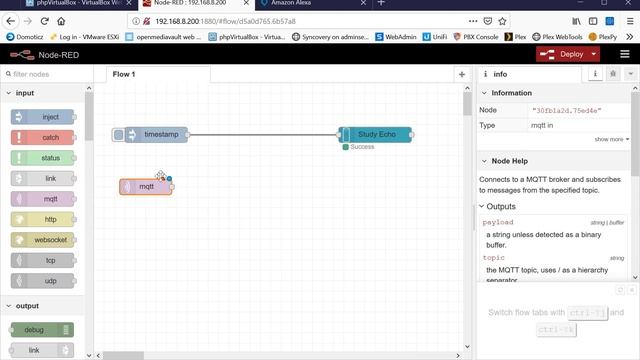The height and width of the screenshot is (360, 640).
Task: Open page actions ellipsis menu
Action: click(x=473, y=21)
